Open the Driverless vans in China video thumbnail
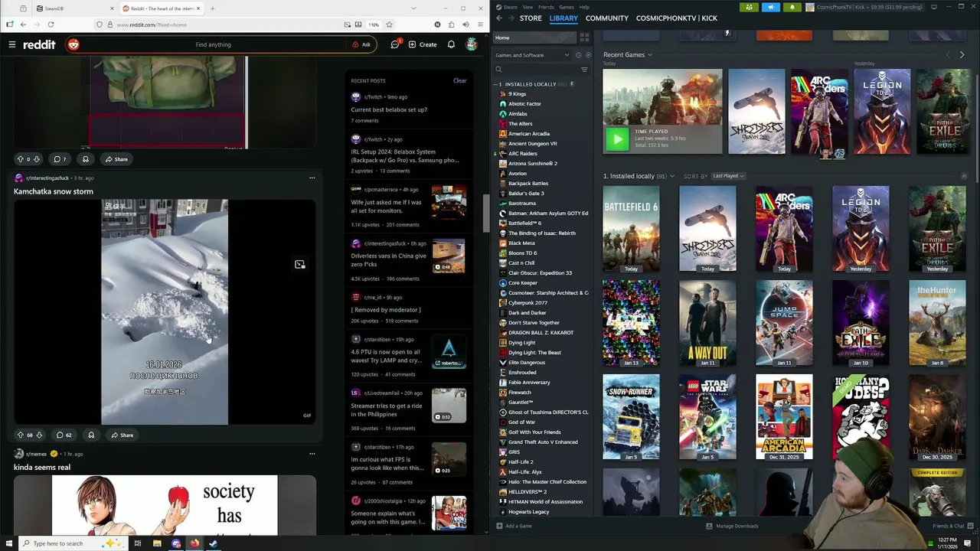Viewport: 980px width, 551px height. [449, 256]
